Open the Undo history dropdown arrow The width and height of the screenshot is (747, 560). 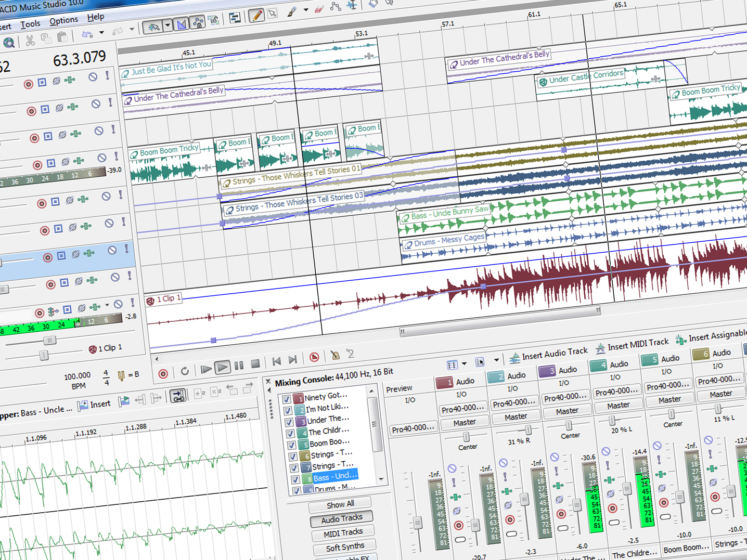click(x=101, y=33)
